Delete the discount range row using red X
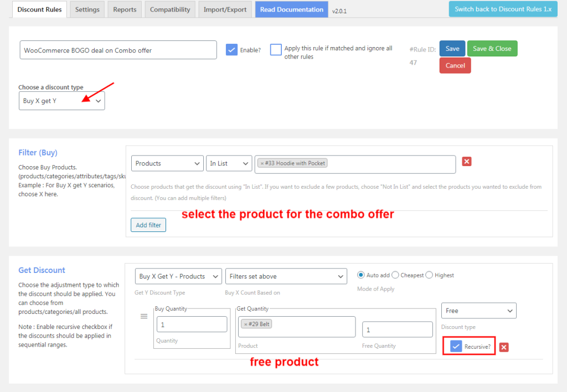The height and width of the screenshot is (392, 567). (503, 347)
